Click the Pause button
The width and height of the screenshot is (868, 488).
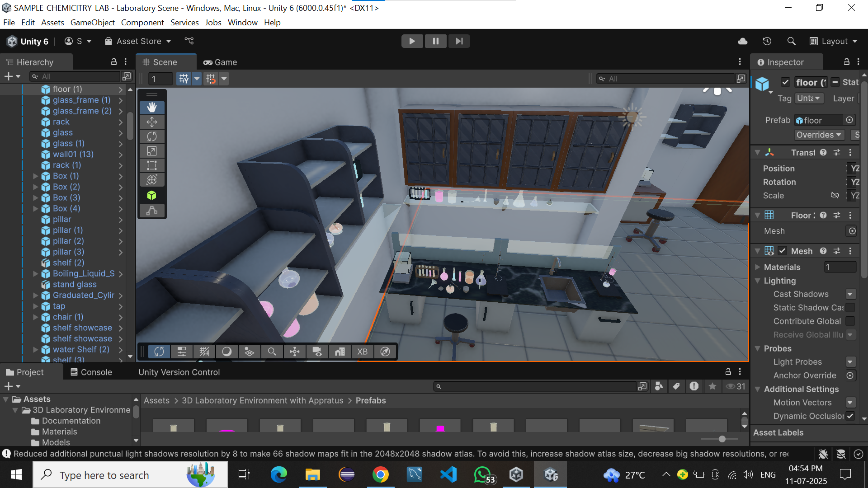click(435, 41)
